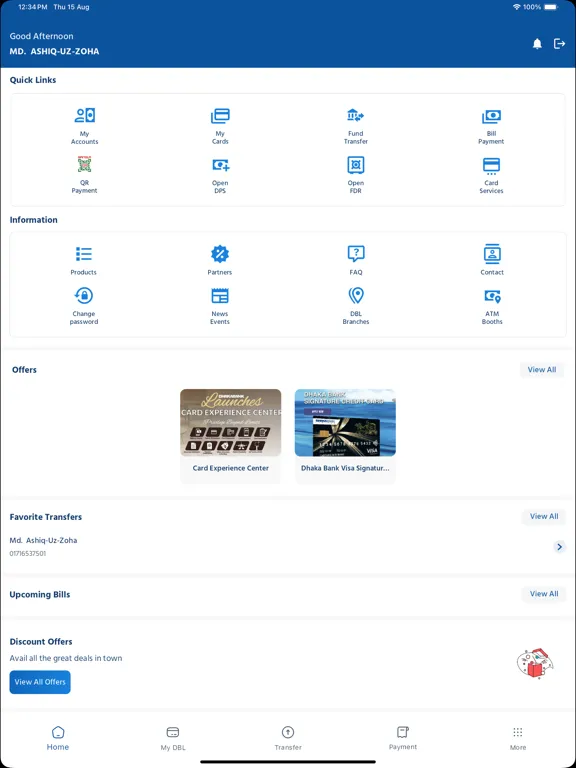Expand Md. Ashiq-Uz-Zoha transfer chevron

coord(559,547)
